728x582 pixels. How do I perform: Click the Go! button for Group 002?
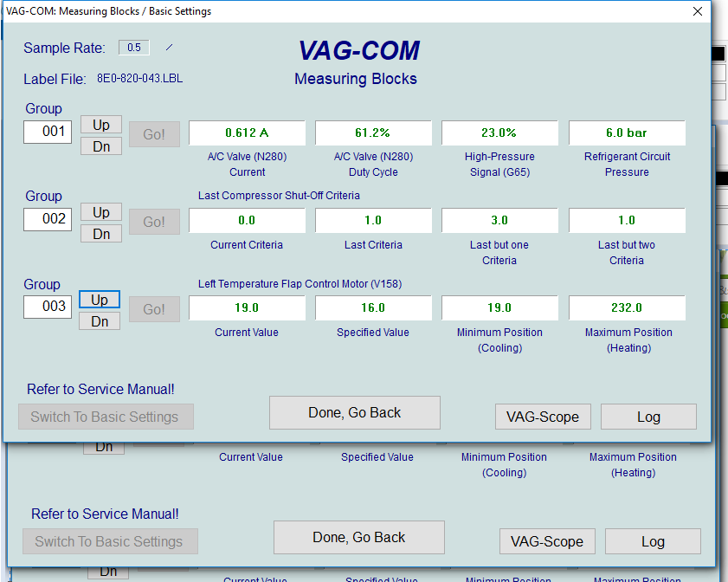(x=154, y=222)
